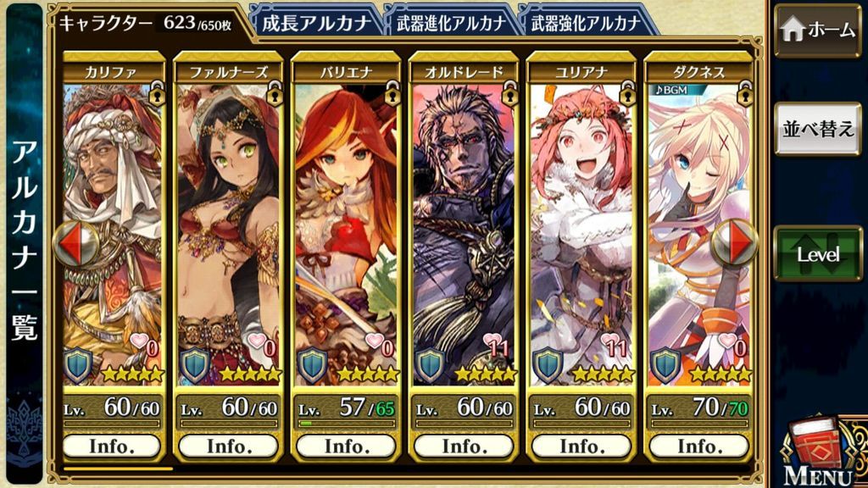The image size is (868, 488).
Task: Open the 武器強化アルカナ tab
Action: (587, 23)
